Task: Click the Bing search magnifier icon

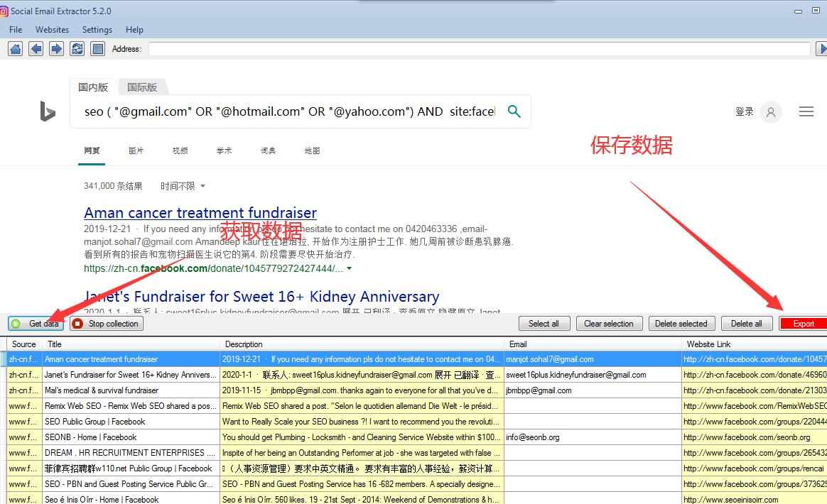Action: 514,111
